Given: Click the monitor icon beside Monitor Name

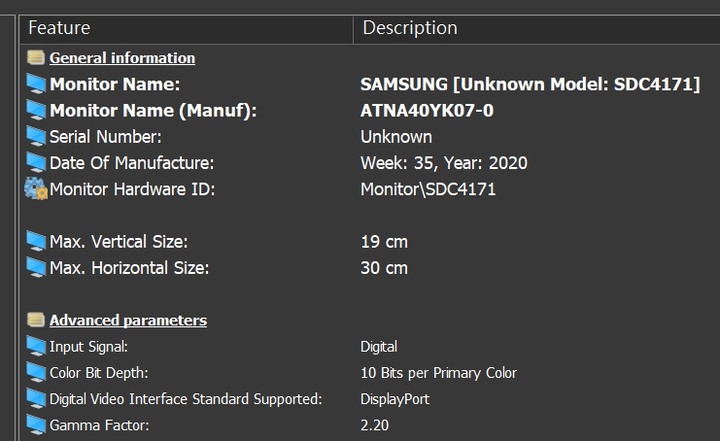Looking at the screenshot, I should pos(36,84).
